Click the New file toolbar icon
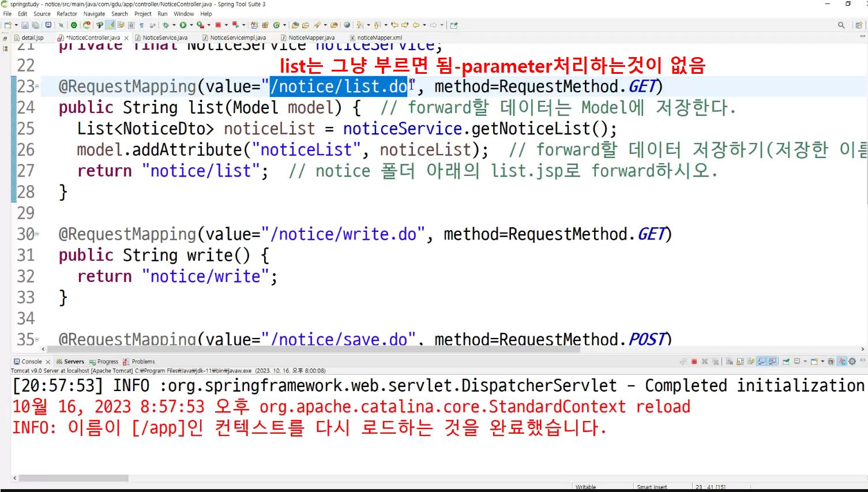Image resolution: width=868 pixels, height=492 pixels. click(x=7, y=25)
